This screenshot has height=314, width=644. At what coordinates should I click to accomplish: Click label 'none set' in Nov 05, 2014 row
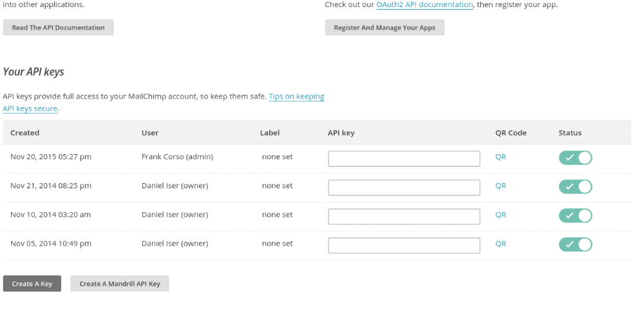click(277, 243)
